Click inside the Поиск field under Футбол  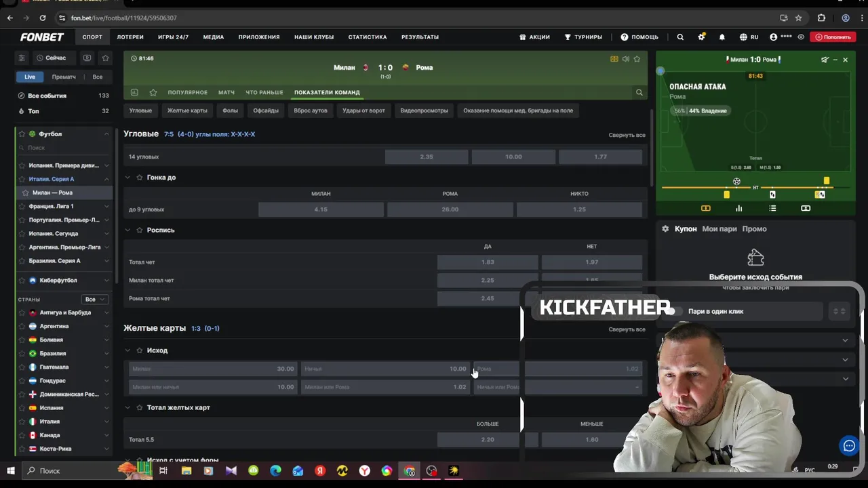click(x=64, y=148)
